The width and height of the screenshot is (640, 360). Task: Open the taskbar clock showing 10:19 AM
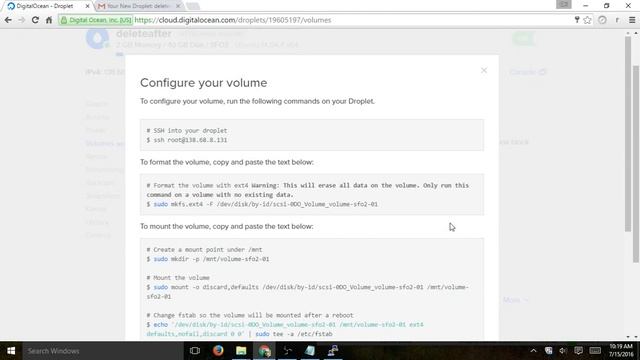tap(621, 351)
